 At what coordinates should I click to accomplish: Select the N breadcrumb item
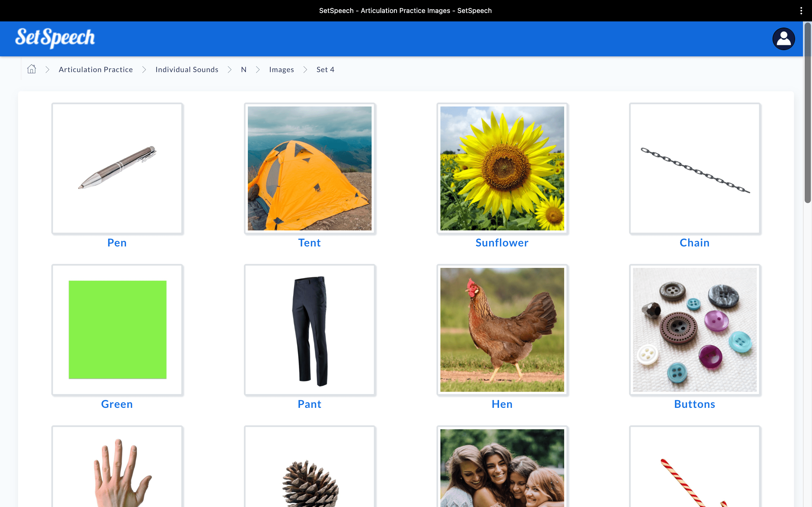coord(244,69)
